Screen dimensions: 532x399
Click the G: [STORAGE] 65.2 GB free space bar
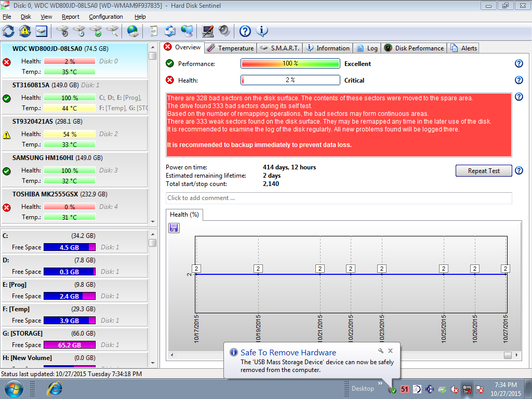70,345
